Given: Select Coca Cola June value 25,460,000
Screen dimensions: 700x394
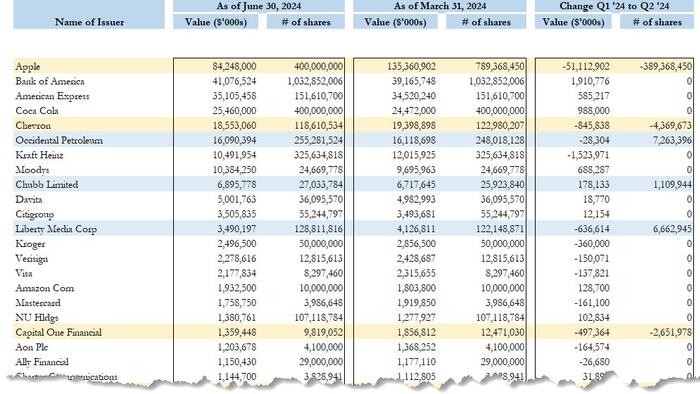Looking at the screenshot, I should click(x=234, y=111).
